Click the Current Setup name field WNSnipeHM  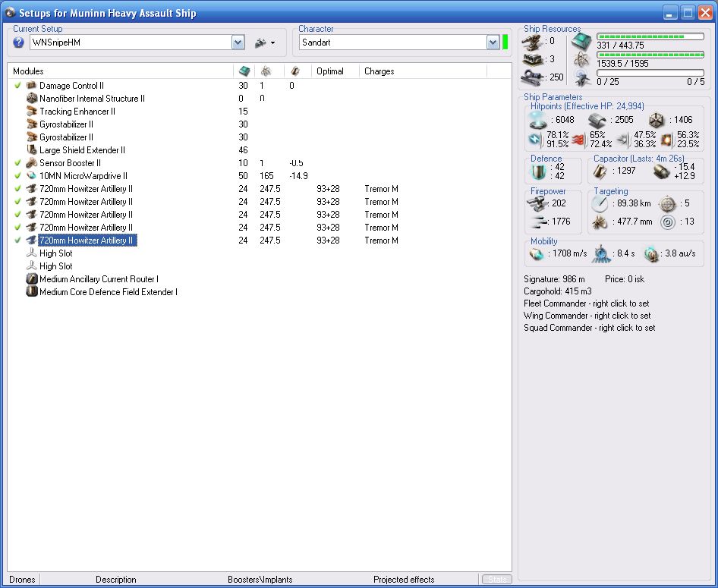point(131,42)
